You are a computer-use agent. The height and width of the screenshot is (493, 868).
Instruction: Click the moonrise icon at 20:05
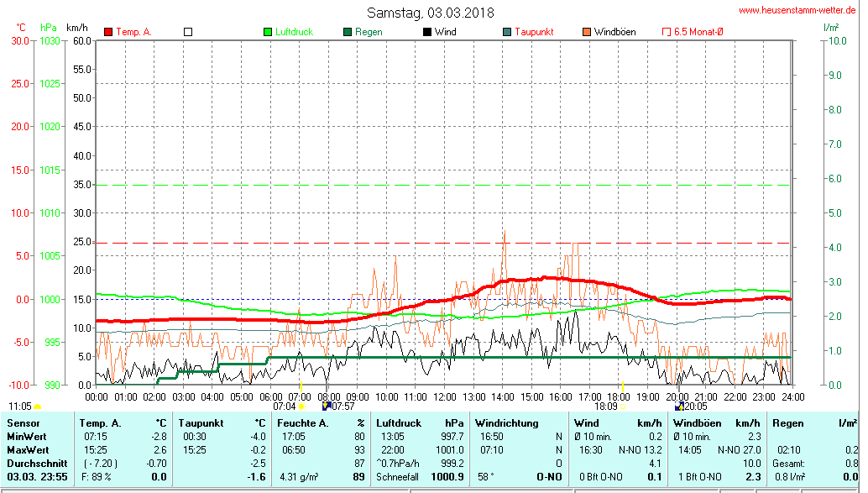[678, 406]
